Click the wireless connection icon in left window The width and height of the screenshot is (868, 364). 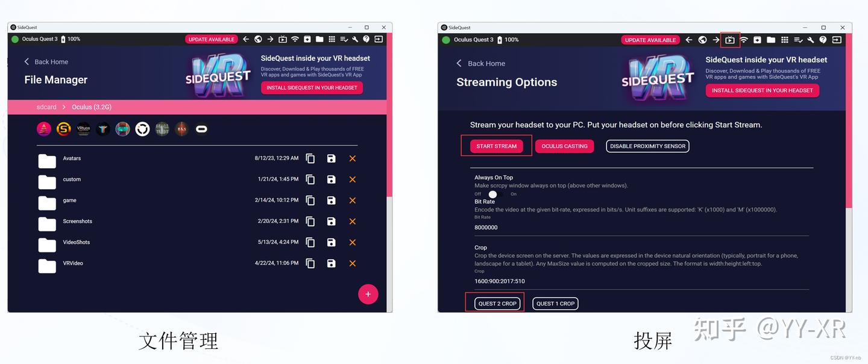(x=295, y=39)
